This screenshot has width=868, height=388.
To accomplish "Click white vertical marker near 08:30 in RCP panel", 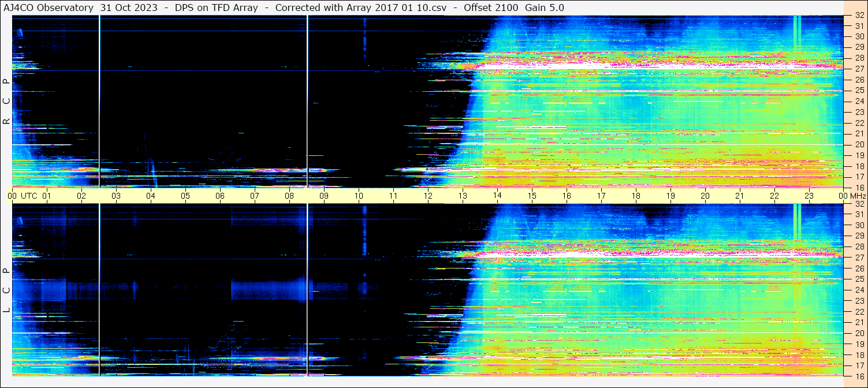I will [307, 101].
